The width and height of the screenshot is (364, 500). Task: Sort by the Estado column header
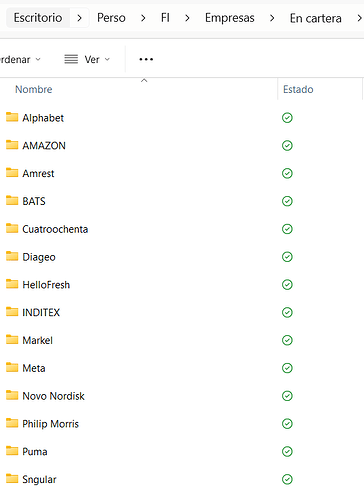pos(298,89)
